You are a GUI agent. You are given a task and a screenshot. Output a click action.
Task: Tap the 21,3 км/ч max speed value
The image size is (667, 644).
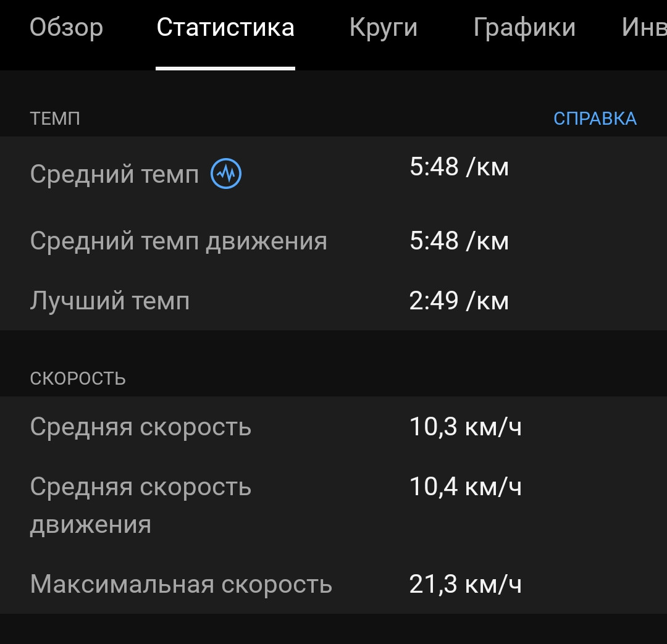[466, 583]
